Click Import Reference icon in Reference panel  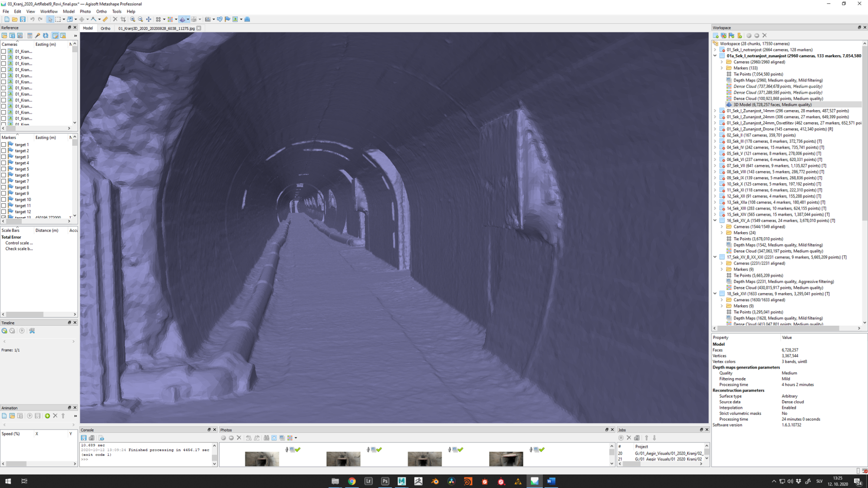point(4,36)
